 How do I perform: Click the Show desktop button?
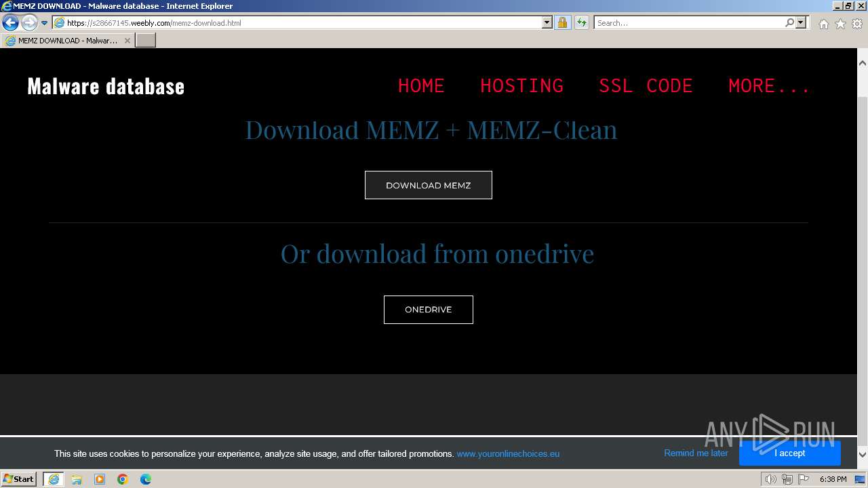[x=861, y=479]
